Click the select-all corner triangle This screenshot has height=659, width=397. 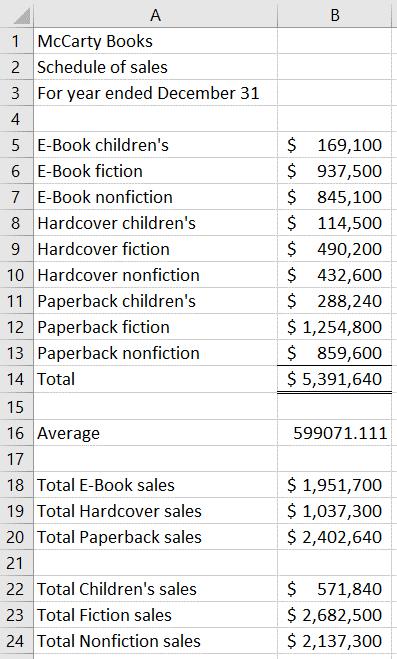(17, 14)
